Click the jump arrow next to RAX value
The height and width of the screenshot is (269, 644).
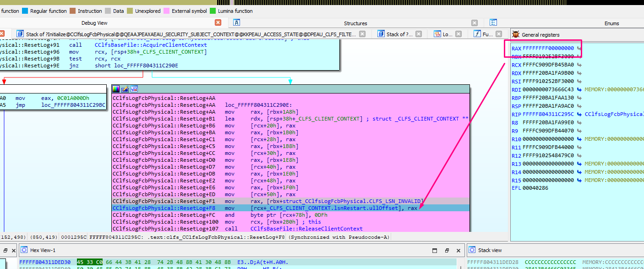click(x=579, y=48)
